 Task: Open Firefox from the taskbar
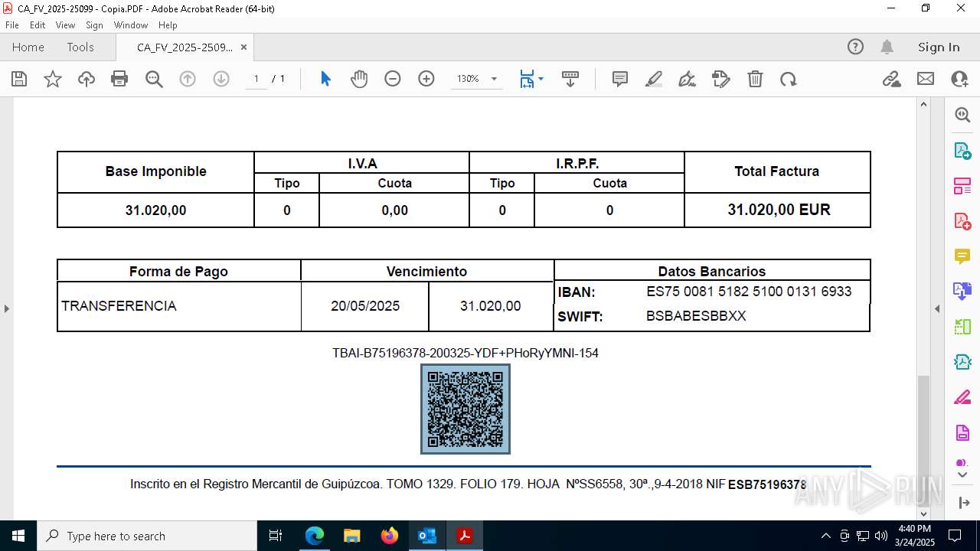click(390, 536)
